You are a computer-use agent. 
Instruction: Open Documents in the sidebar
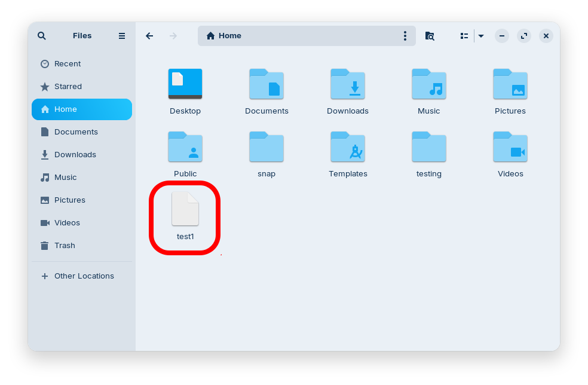(82, 132)
